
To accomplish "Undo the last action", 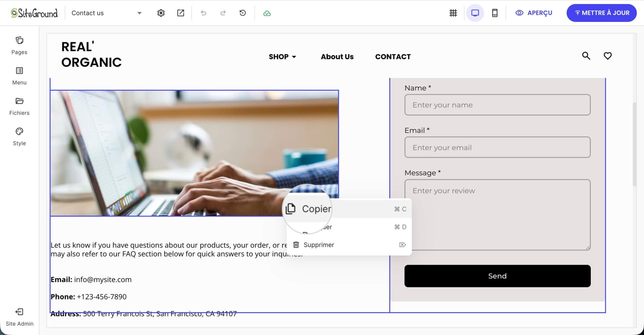I will [203, 13].
